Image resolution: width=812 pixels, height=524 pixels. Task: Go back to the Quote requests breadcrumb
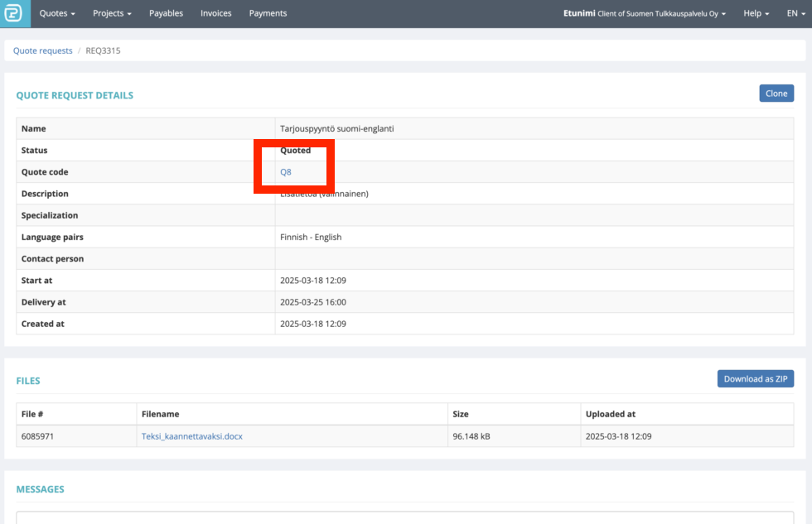pyautogui.click(x=42, y=50)
